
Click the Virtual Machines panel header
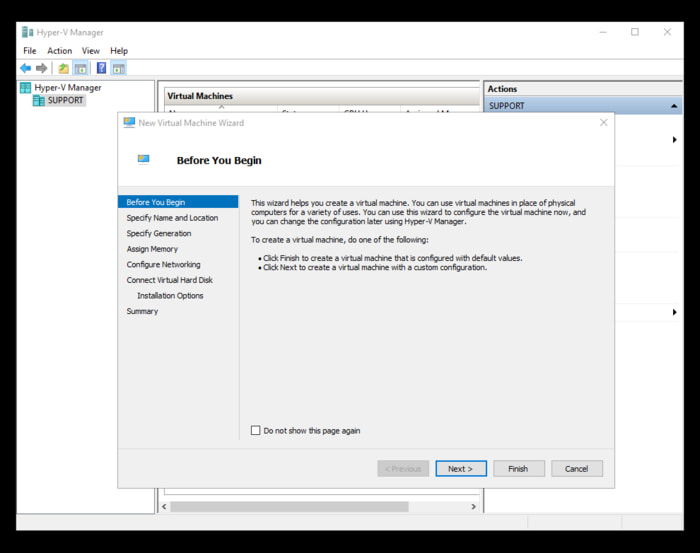(x=321, y=96)
